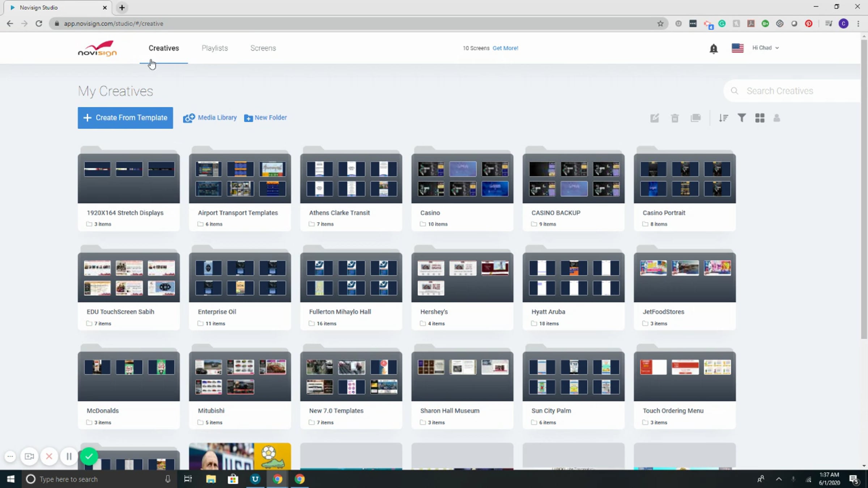Click the US flag language icon

737,48
